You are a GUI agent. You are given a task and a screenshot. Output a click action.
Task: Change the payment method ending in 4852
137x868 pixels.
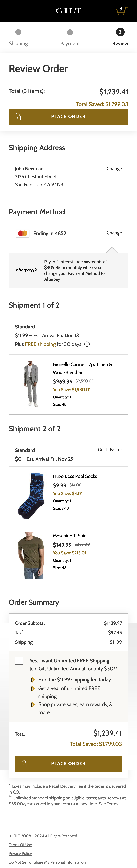114,233
